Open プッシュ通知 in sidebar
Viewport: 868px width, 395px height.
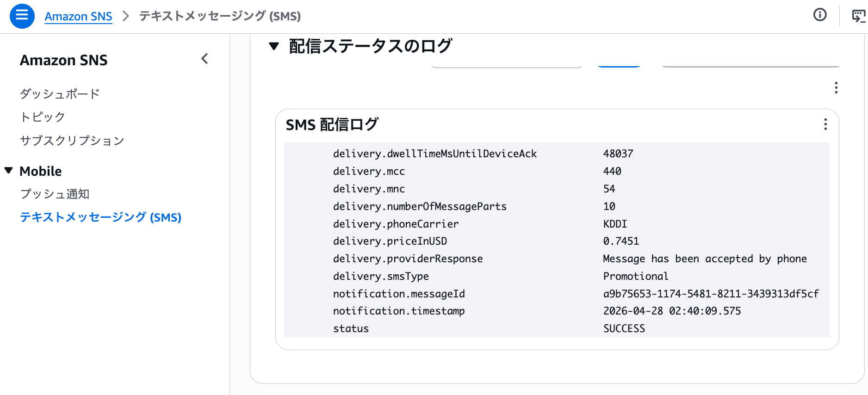[x=55, y=194]
